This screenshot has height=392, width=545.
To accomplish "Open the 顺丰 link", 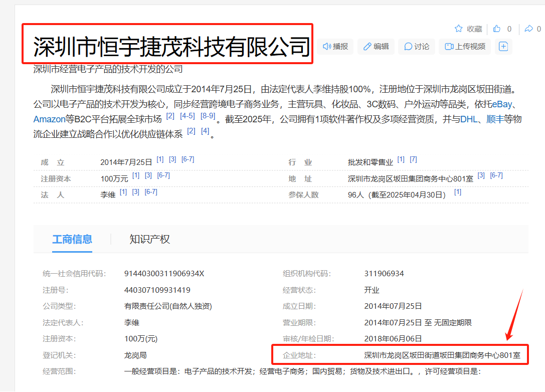I will click(494, 119).
